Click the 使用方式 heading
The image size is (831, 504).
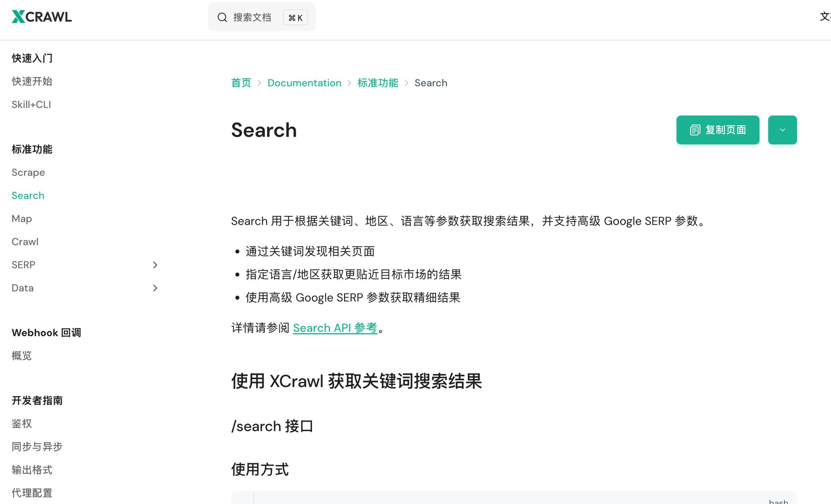[x=260, y=470]
